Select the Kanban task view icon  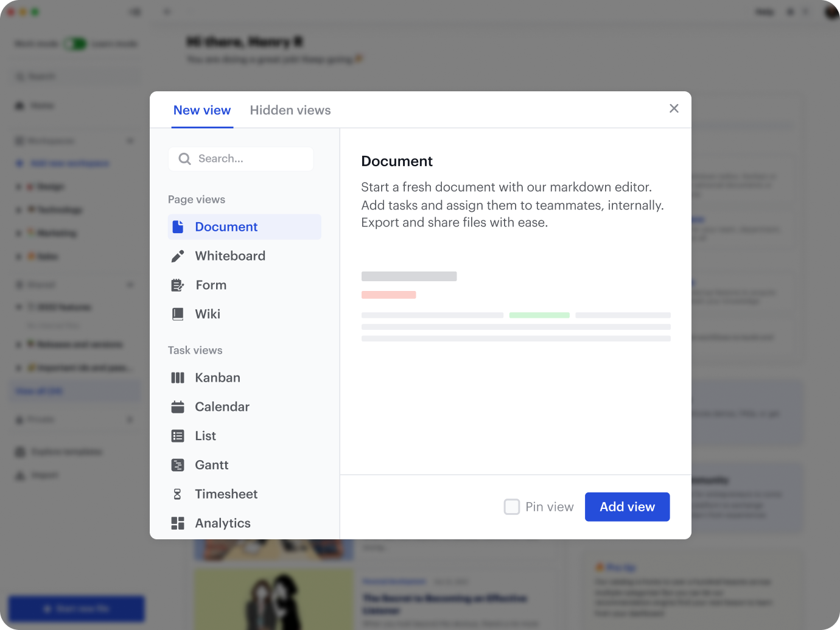(178, 377)
